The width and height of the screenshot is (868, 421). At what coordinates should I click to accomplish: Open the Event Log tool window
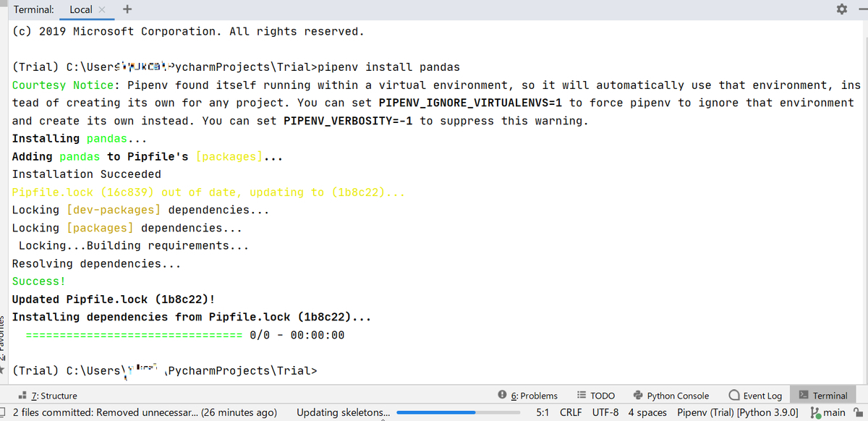tap(755, 396)
